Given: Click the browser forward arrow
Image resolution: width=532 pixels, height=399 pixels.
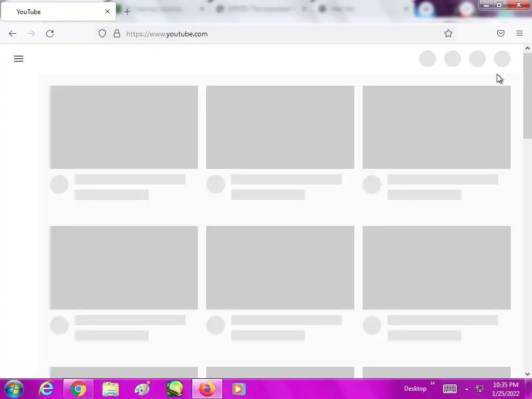Looking at the screenshot, I should click(31, 34).
